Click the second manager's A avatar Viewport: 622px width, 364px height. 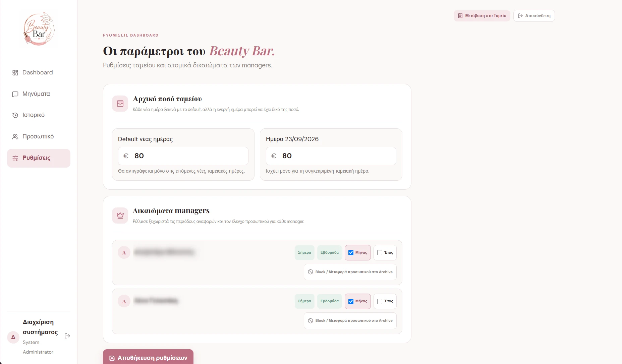tap(124, 301)
